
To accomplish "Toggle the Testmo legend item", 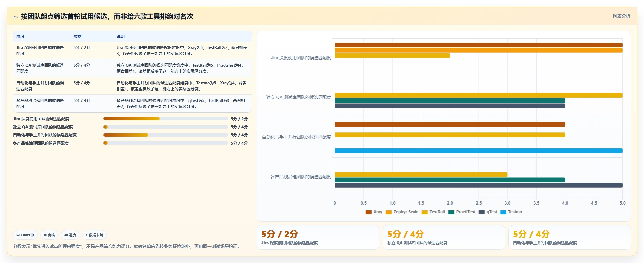I will pos(511,212).
